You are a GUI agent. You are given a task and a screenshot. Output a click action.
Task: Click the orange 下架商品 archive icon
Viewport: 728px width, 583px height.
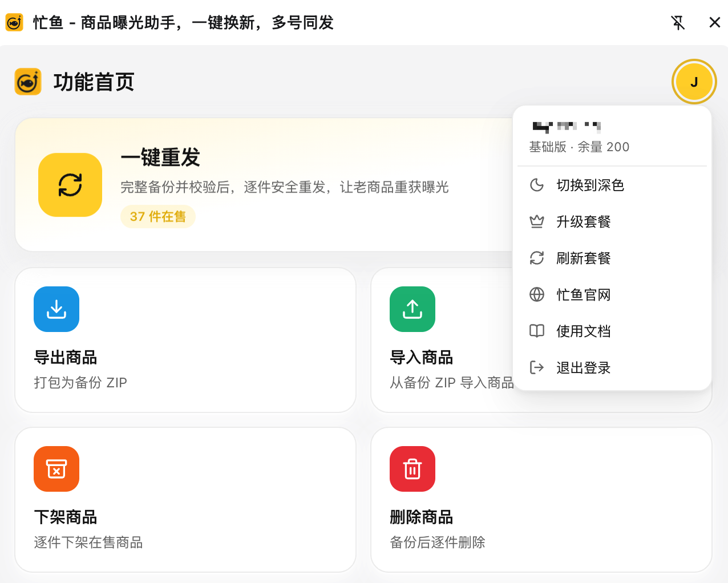pos(56,469)
